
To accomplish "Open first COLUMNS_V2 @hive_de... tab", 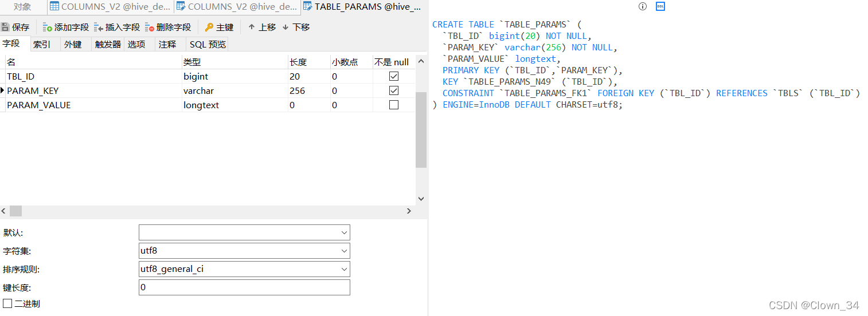I will pyautogui.click(x=110, y=7).
